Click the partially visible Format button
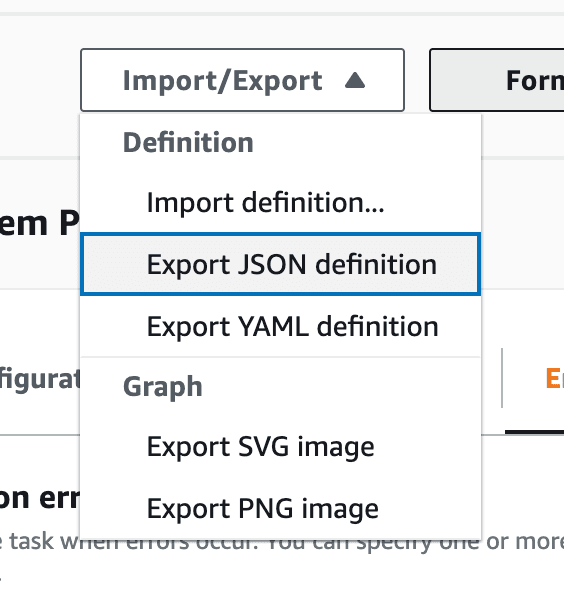Viewport: 564px width, 592px height. pyautogui.click(x=497, y=80)
